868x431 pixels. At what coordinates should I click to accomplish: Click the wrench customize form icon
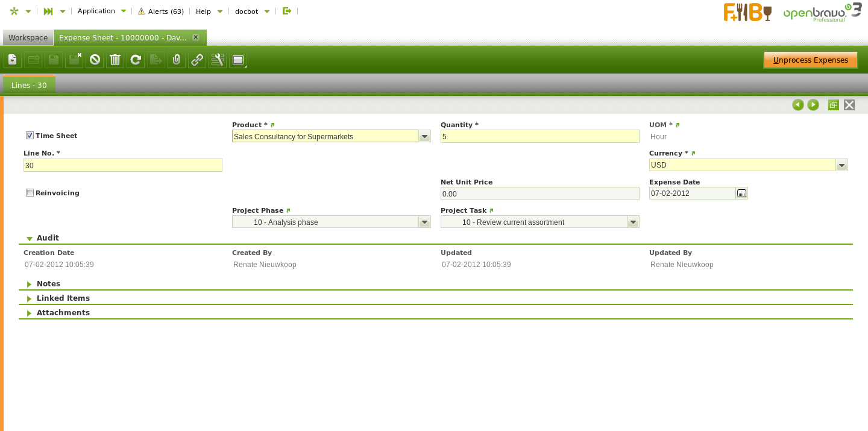click(x=218, y=60)
